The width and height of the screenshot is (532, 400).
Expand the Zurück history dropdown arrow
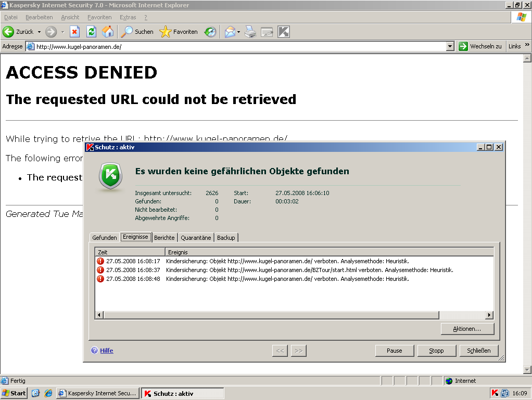click(39, 32)
